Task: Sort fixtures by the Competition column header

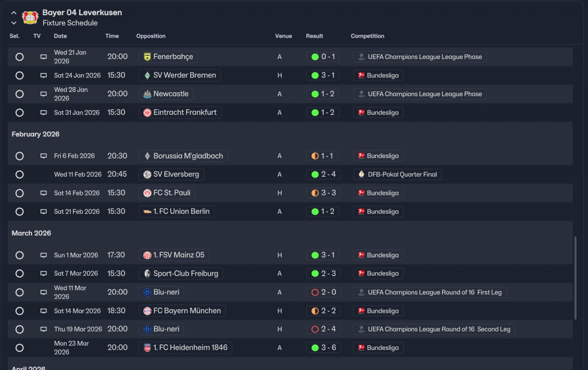Action: pyautogui.click(x=367, y=36)
